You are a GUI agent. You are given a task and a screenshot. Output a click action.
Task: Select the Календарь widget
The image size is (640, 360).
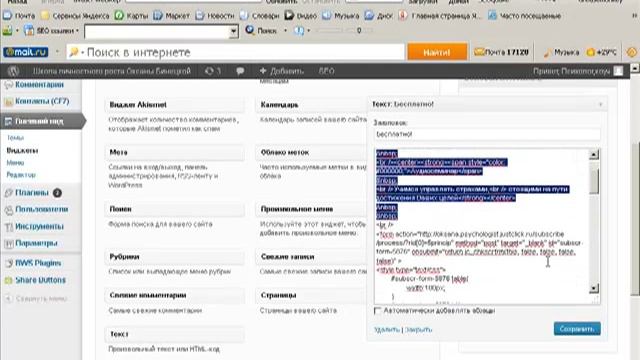(311, 105)
